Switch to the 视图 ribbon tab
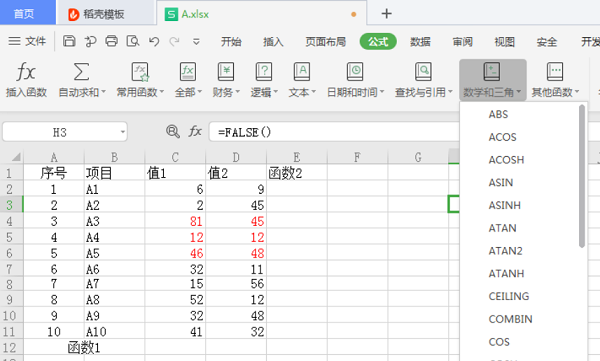The width and height of the screenshot is (600, 361). coord(504,42)
